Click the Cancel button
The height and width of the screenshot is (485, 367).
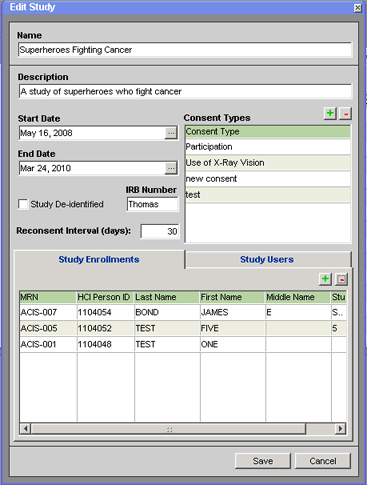click(x=323, y=461)
